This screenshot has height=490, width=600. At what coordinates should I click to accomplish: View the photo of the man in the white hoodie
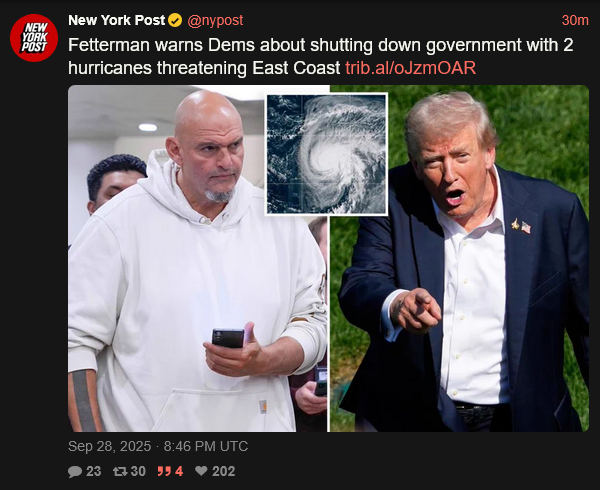pos(198,259)
